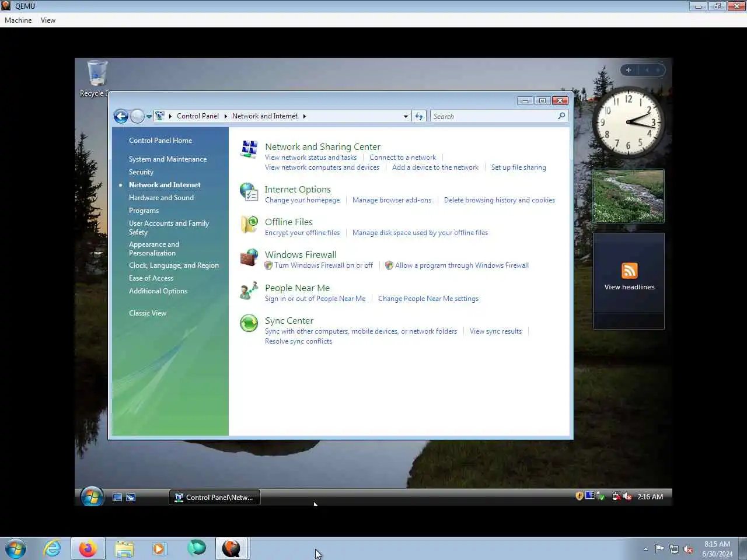
Task: Click Delete browsing history and cookies
Action: 500,200
